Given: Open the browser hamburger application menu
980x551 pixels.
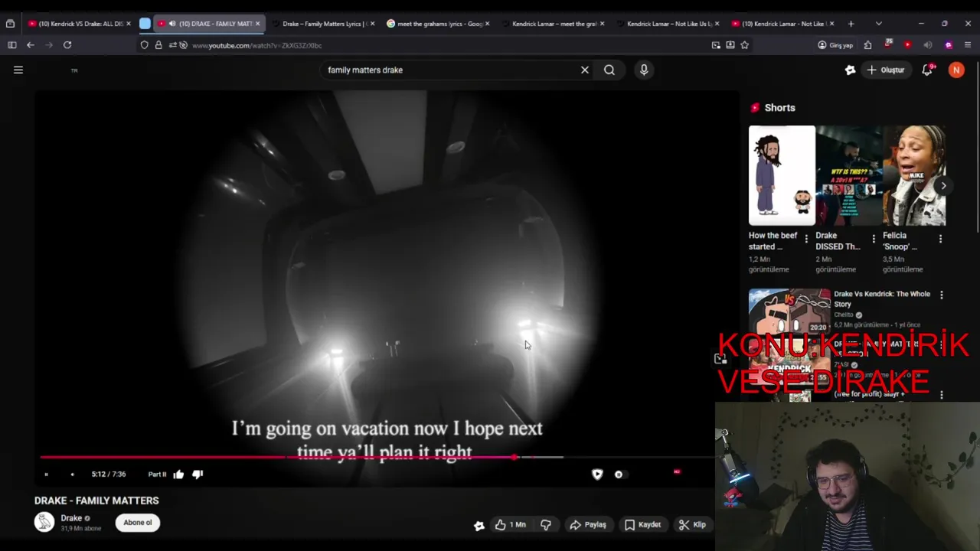Looking at the screenshot, I should pos(968,45).
